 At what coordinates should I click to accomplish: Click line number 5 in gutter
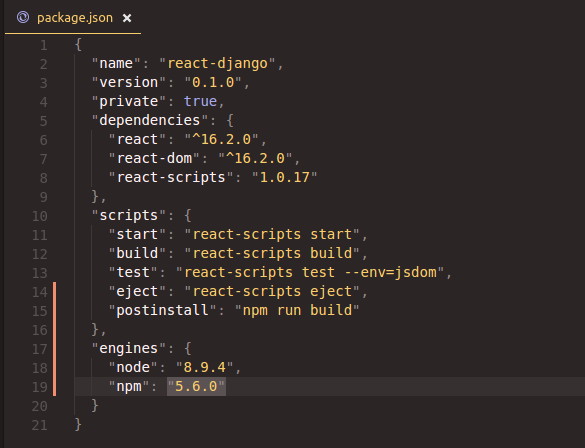(44, 121)
